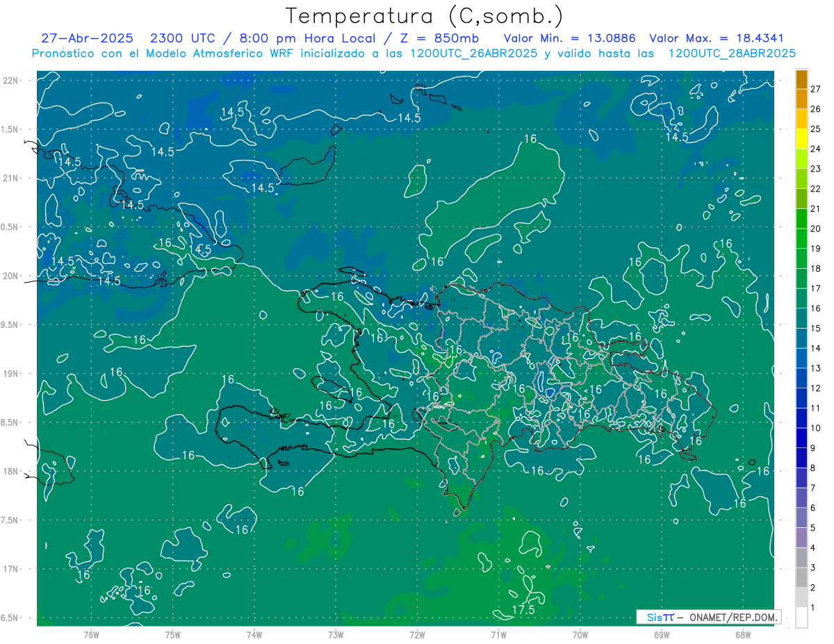The width and height of the screenshot is (834, 644).
Task: Click the '26' value on the color scale
Action: pos(816,109)
